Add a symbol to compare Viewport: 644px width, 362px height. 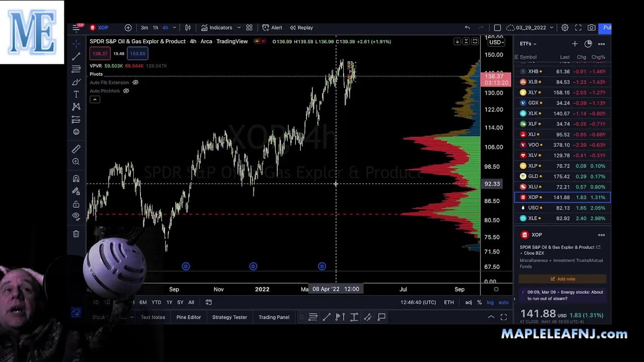(128, 28)
